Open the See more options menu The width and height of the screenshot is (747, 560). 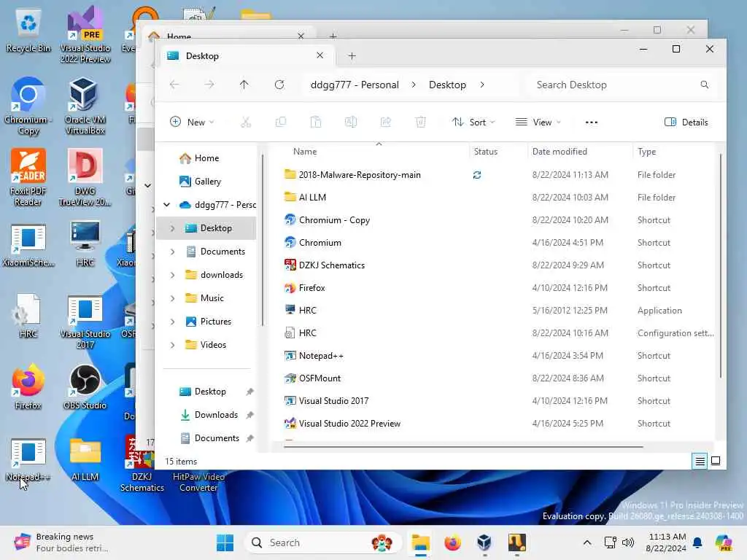(x=591, y=122)
